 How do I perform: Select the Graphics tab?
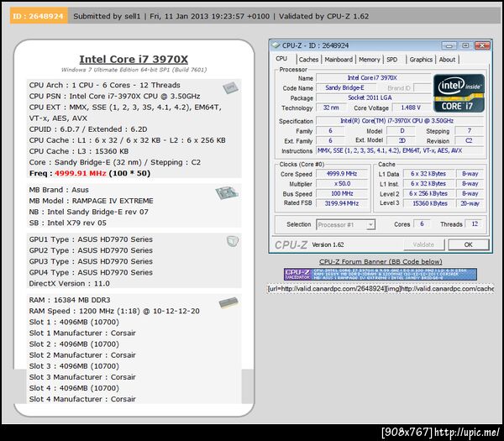(x=421, y=60)
